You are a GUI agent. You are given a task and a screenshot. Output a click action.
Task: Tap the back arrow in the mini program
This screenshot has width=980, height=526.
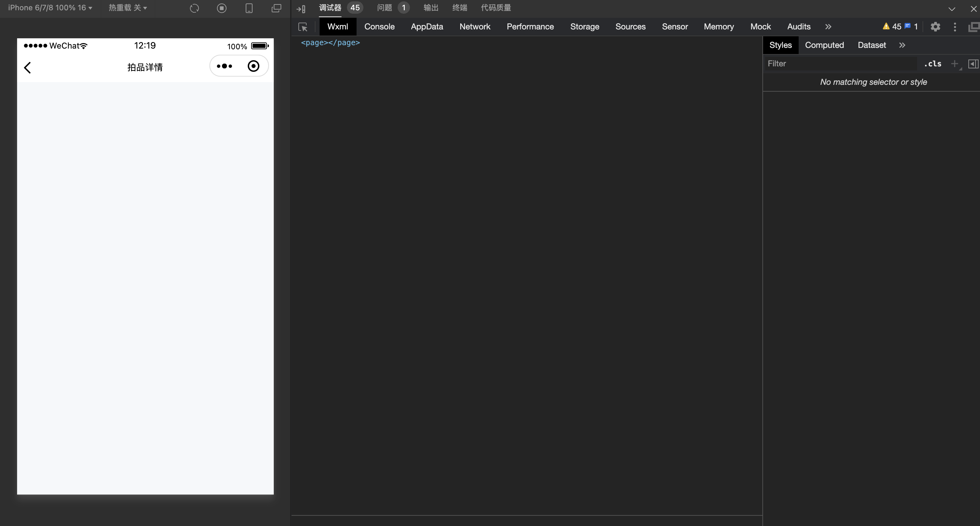tap(27, 67)
